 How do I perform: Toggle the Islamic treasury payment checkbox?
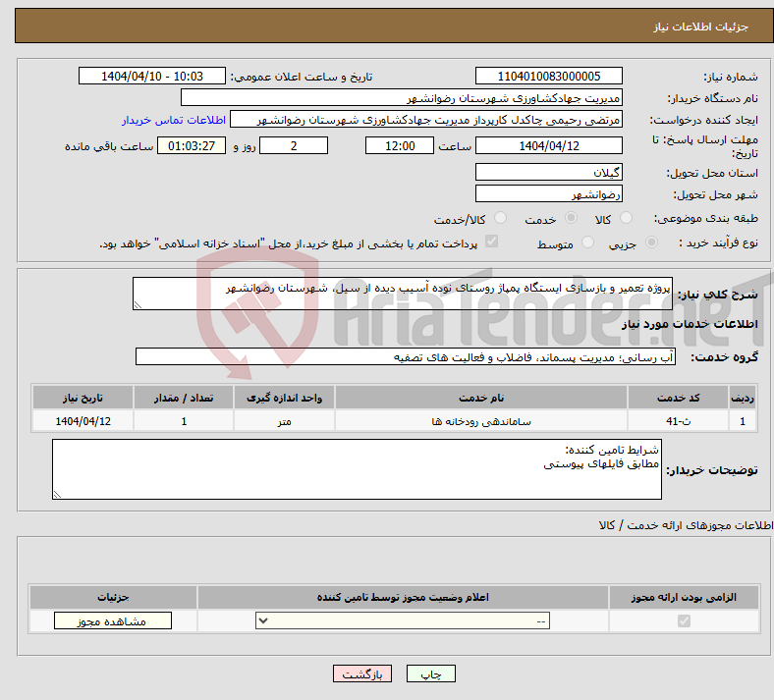492,242
